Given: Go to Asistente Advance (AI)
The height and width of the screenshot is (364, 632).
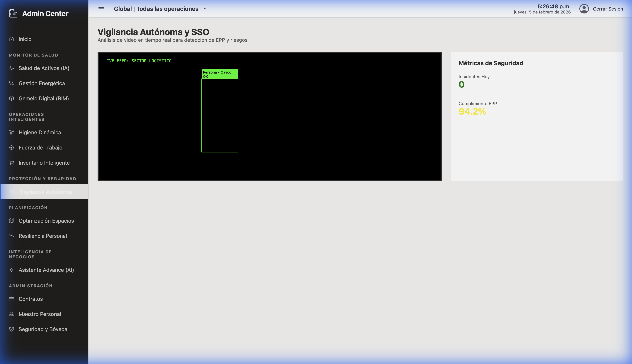Looking at the screenshot, I should point(46,270).
